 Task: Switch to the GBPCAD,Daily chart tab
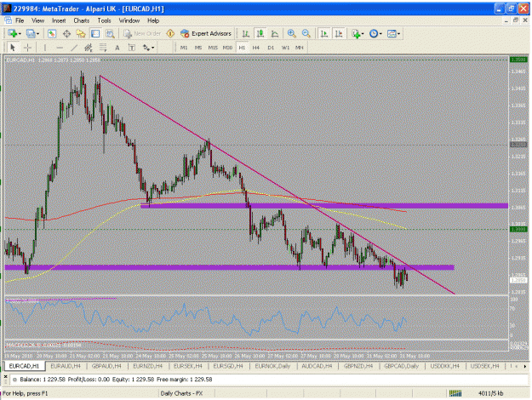(x=402, y=366)
